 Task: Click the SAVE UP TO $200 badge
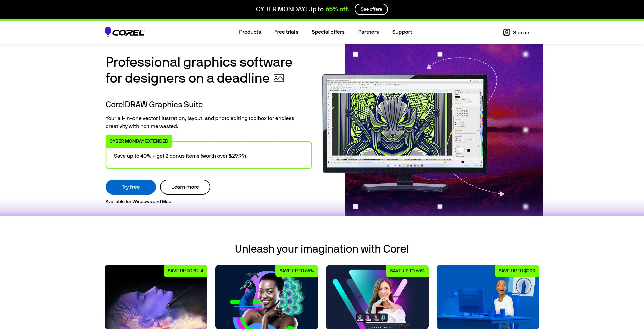(x=517, y=271)
